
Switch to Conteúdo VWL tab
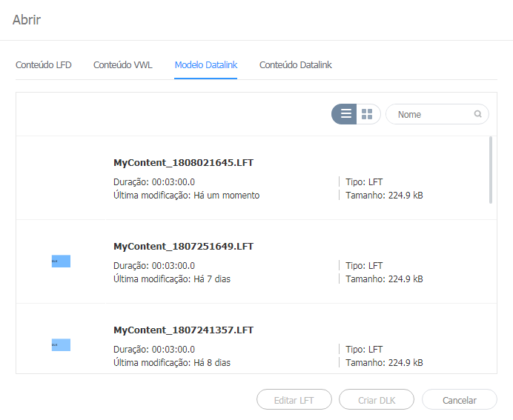(123, 65)
